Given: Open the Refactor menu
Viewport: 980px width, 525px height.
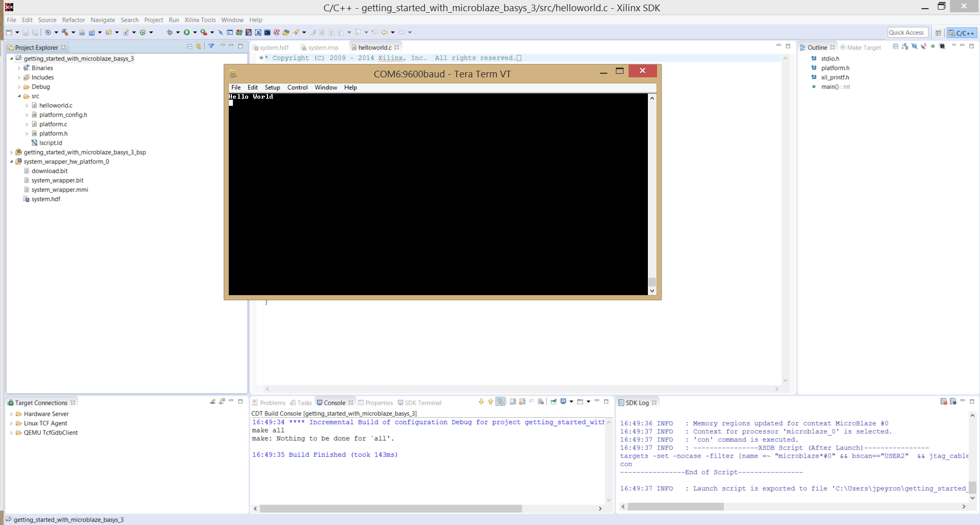Looking at the screenshot, I should pyautogui.click(x=73, y=20).
